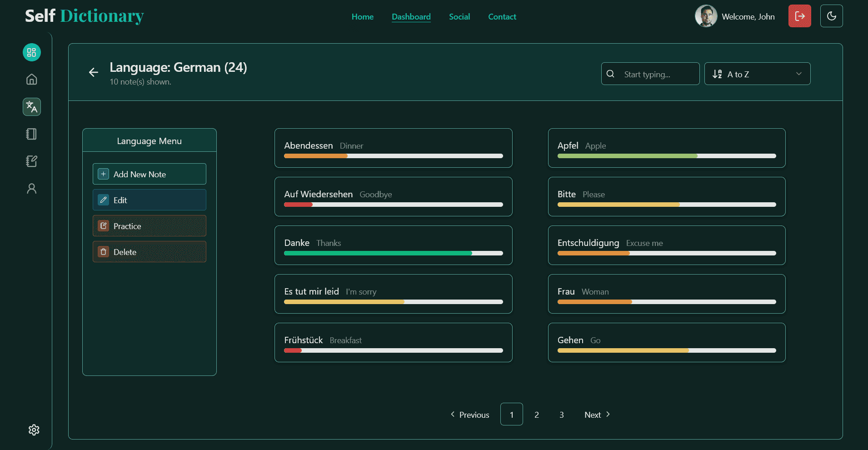Open the home icon in sidebar
This screenshot has width=868, height=450.
(x=31, y=80)
